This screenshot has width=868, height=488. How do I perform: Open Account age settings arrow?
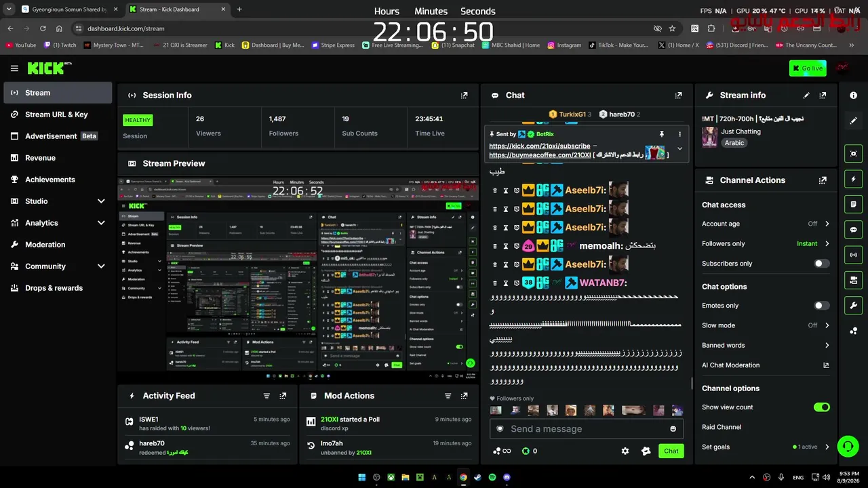pos(827,224)
